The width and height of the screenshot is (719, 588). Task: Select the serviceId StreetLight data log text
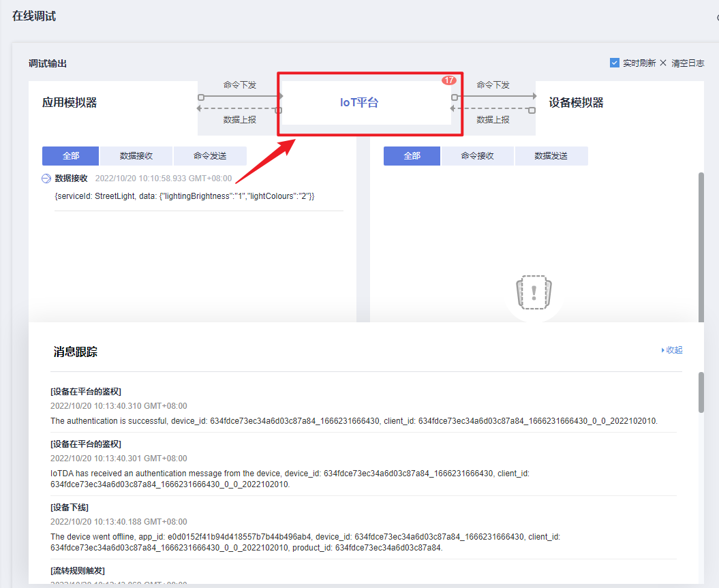click(185, 196)
